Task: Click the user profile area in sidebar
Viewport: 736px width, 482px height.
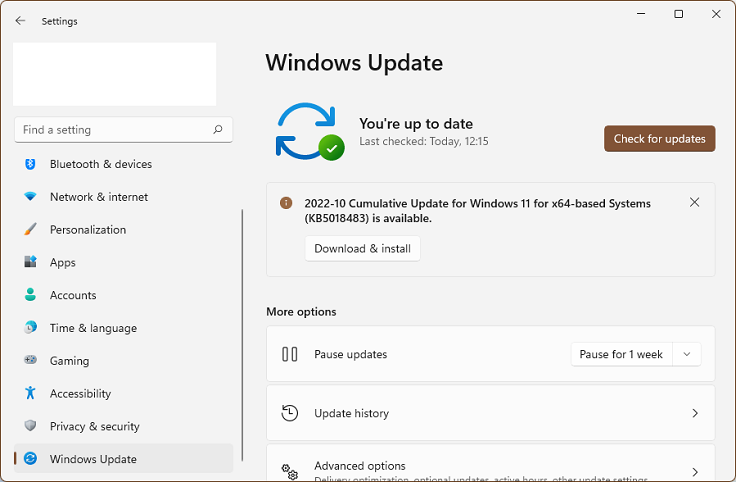Action: pyautogui.click(x=115, y=74)
